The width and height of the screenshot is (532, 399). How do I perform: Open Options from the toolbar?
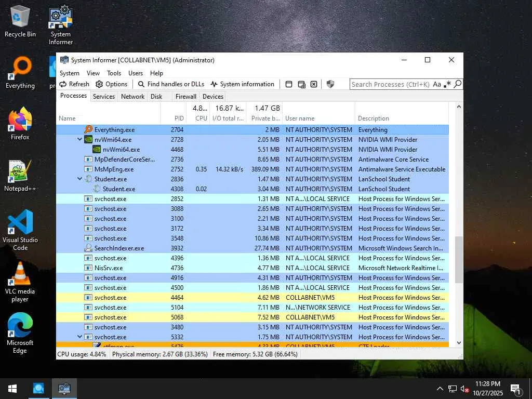click(111, 84)
